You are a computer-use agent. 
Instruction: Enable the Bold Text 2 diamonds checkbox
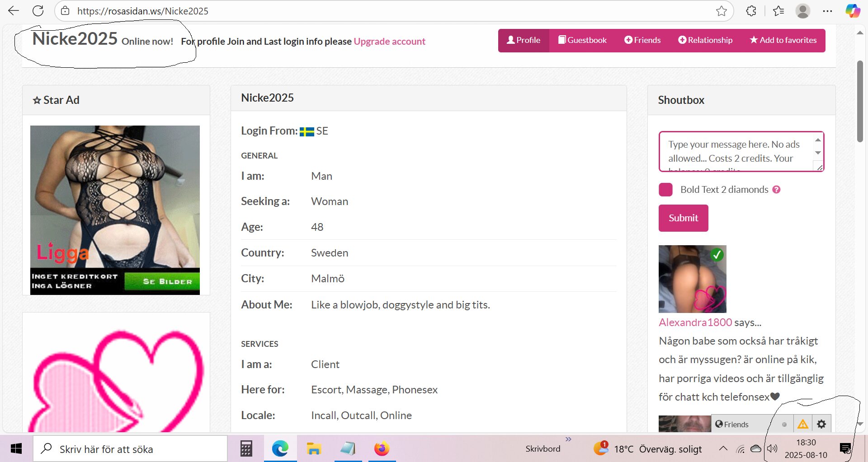[x=665, y=190]
